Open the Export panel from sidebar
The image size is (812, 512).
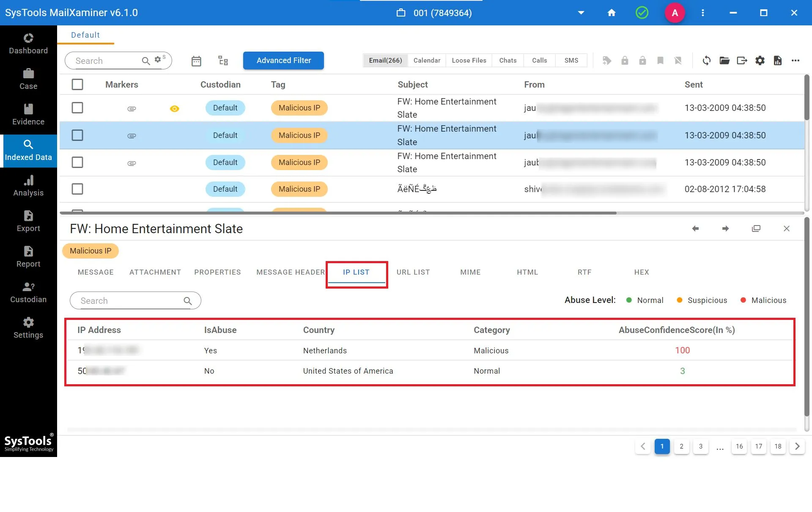[28, 221]
